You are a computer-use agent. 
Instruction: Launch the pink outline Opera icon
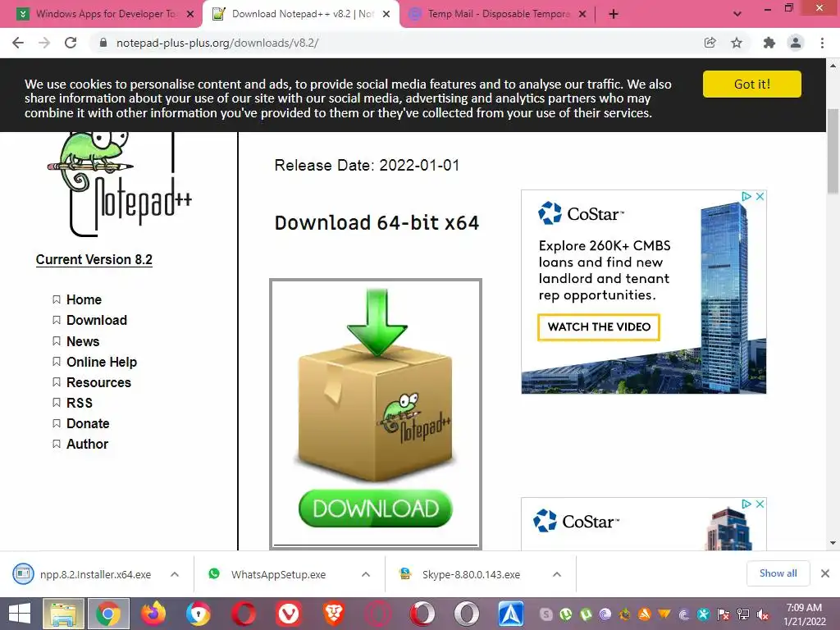(377, 614)
